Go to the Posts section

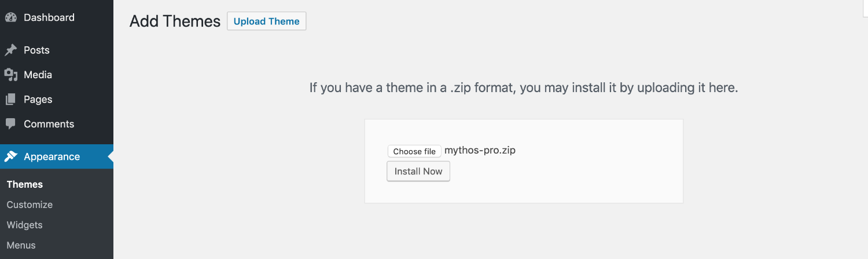pyautogui.click(x=36, y=50)
